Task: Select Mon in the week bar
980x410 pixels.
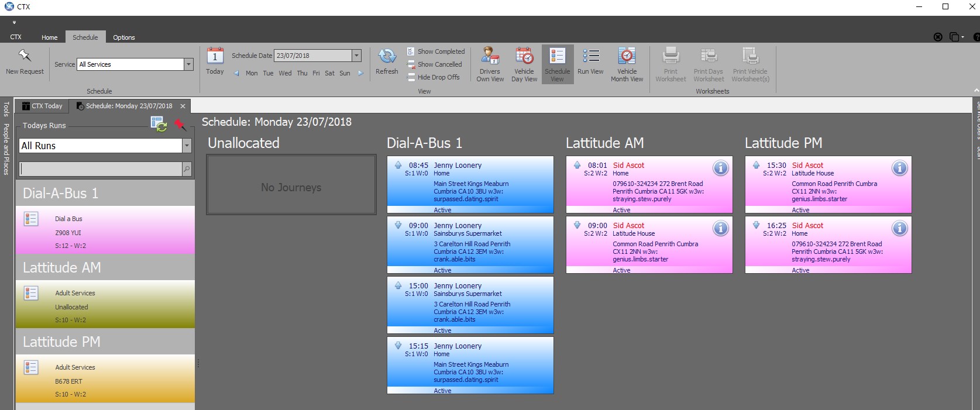Action: point(252,73)
